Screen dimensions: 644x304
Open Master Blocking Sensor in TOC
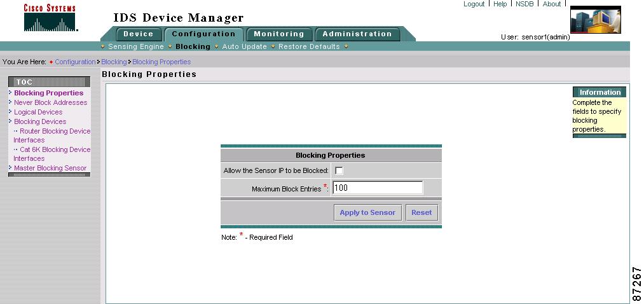coord(50,168)
